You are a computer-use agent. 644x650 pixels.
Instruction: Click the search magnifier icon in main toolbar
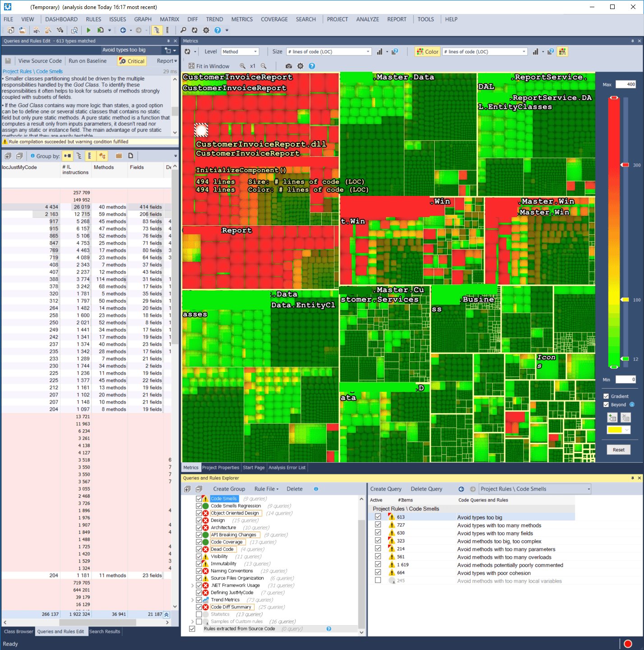pyautogui.click(x=183, y=30)
